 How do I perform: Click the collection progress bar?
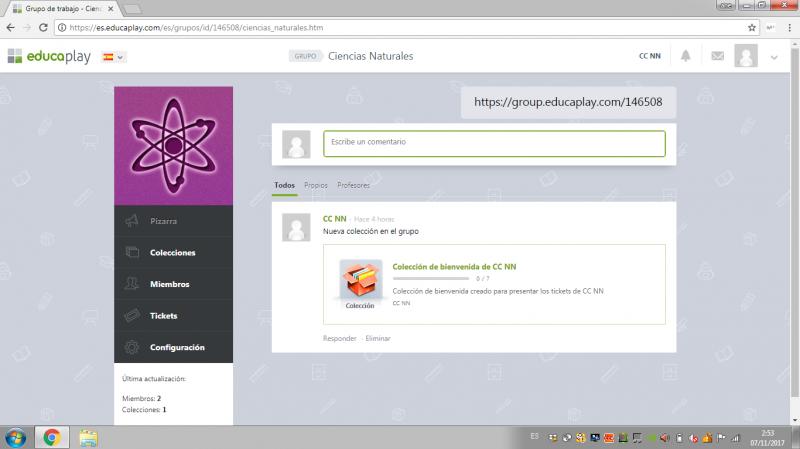(431, 279)
